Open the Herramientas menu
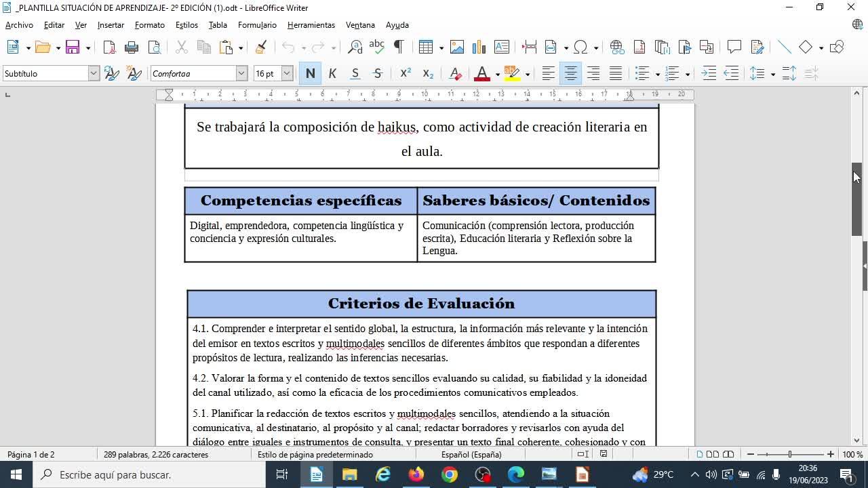 [311, 25]
